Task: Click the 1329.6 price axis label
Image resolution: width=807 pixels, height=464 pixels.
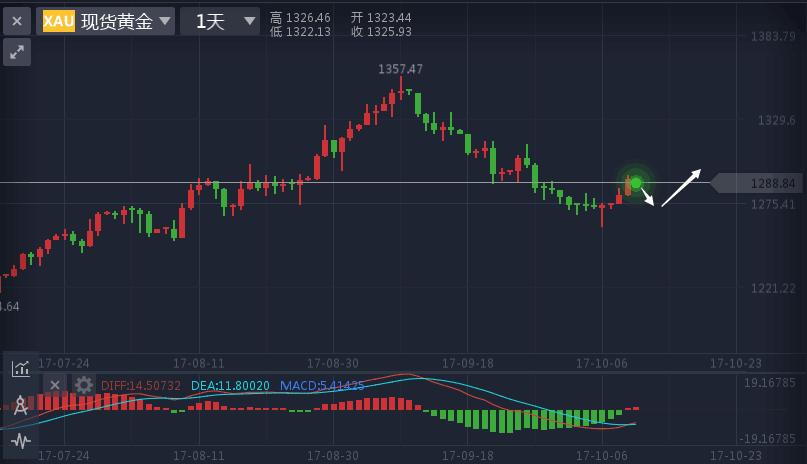Action: coord(776,120)
